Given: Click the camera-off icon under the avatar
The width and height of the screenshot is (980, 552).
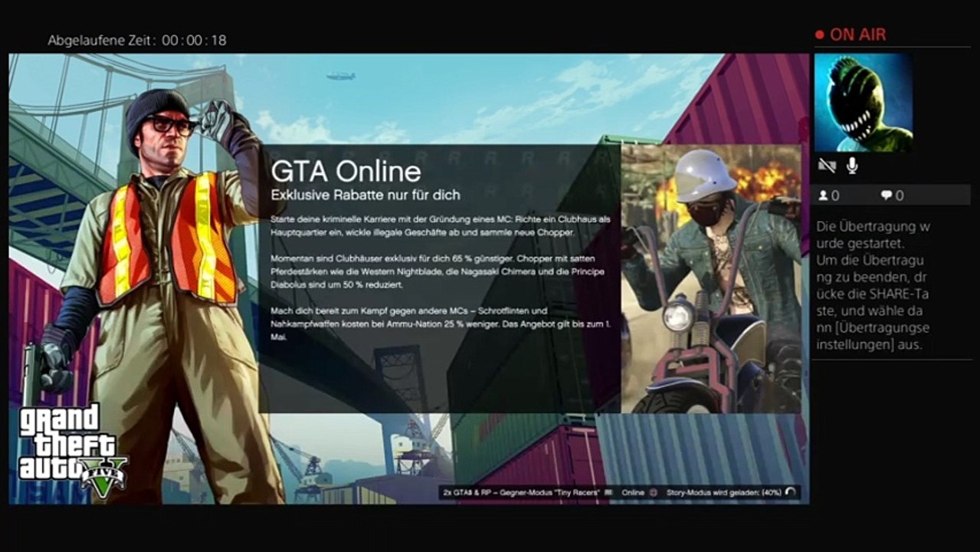Looking at the screenshot, I should point(827,165).
